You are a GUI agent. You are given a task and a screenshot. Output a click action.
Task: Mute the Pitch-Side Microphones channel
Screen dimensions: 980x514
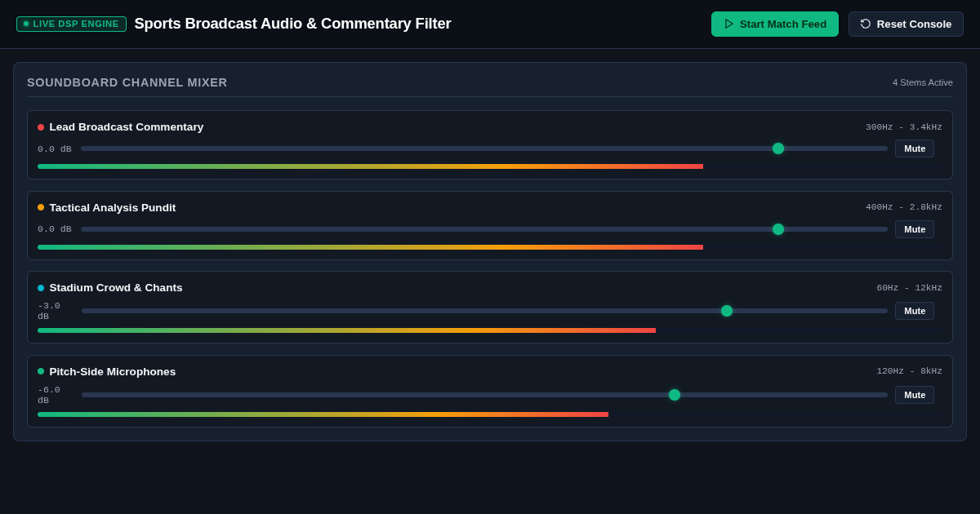coord(915,395)
